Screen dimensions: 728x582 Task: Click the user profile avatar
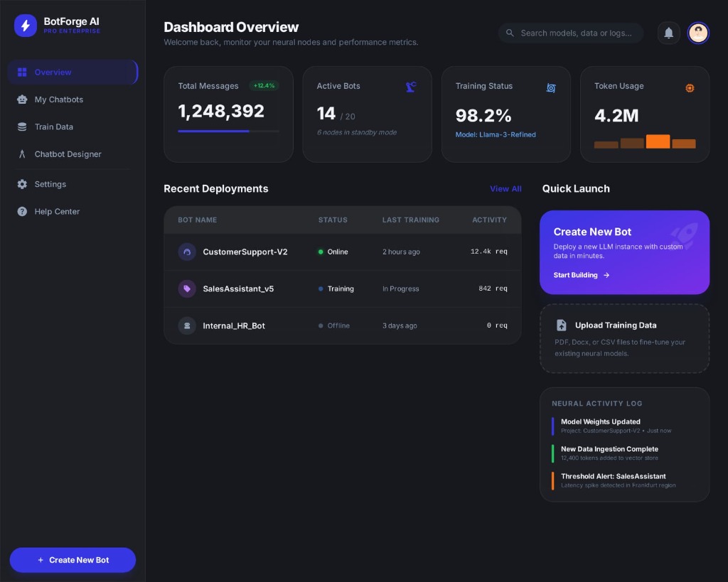click(x=698, y=33)
